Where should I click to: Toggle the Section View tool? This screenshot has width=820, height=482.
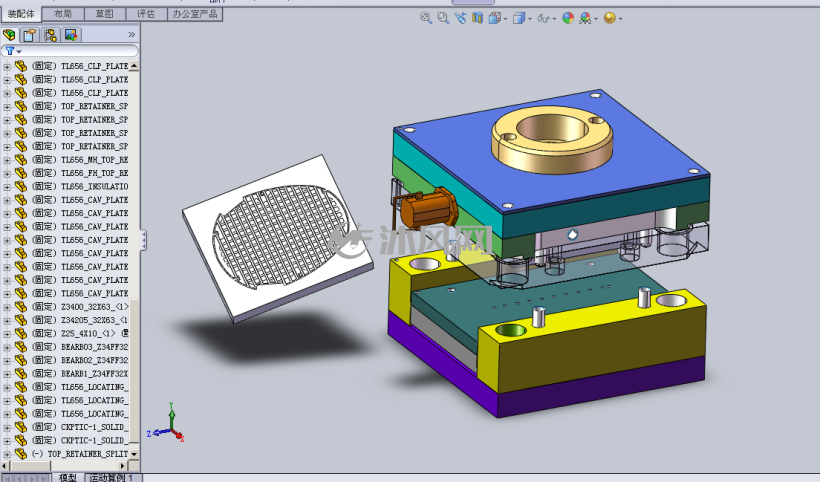pyautogui.click(x=477, y=18)
